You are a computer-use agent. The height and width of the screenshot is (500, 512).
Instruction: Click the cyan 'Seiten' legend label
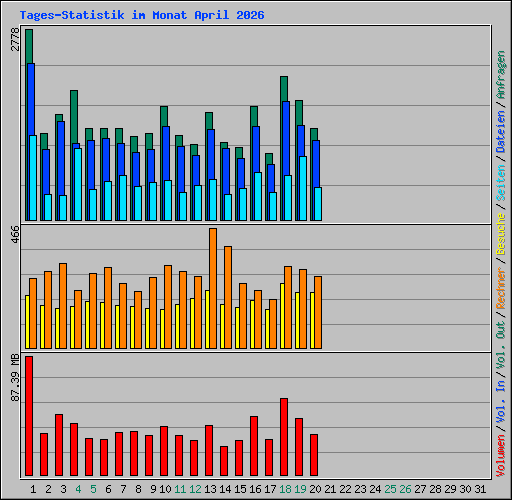pos(501,183)
